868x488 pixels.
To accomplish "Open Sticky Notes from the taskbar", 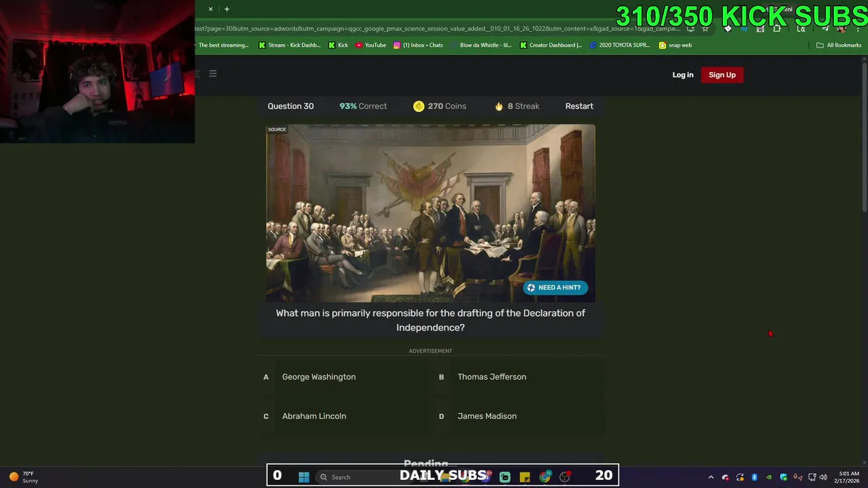I will coord(525,477).
